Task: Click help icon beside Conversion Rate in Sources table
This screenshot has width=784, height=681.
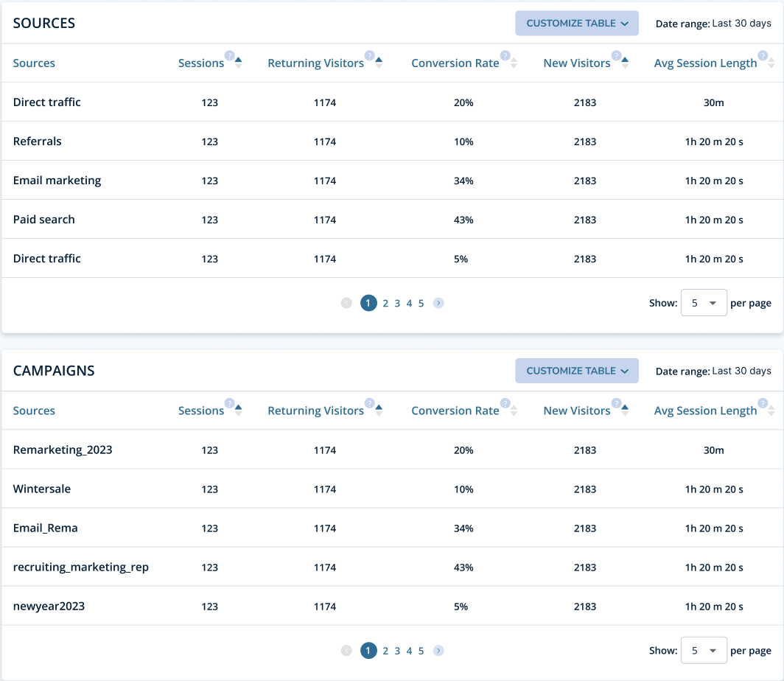Action: 505,55
